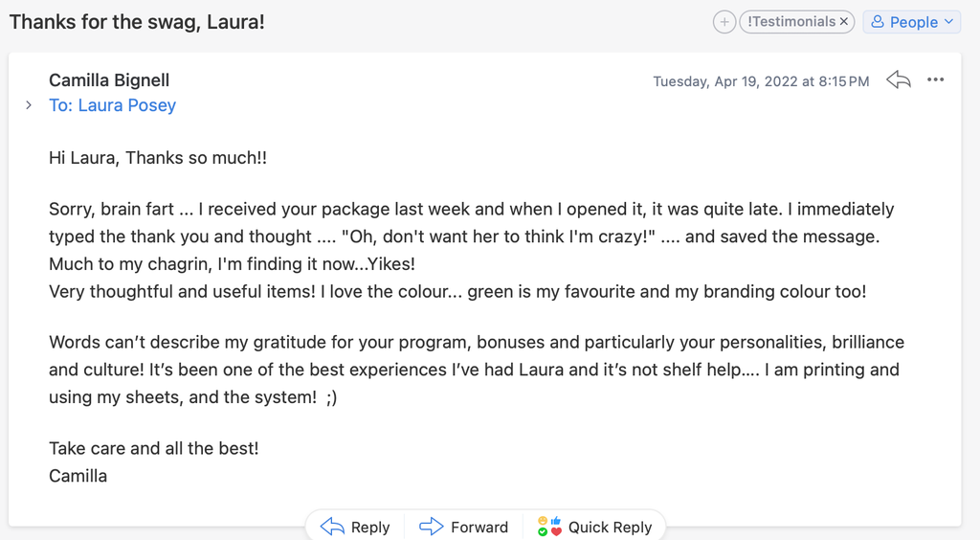
Task: Open the three-dot more options menu
Action: pyautogui.click(x=936, y=80)
